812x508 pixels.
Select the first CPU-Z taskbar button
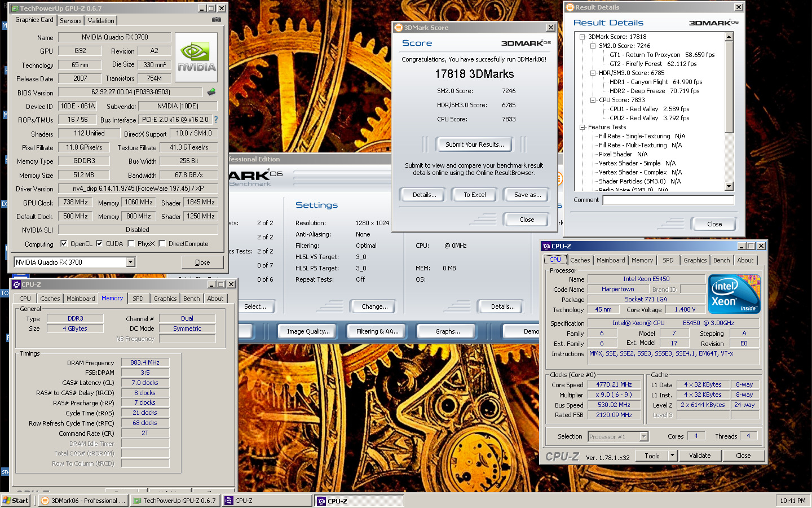(x=267, y=501)
